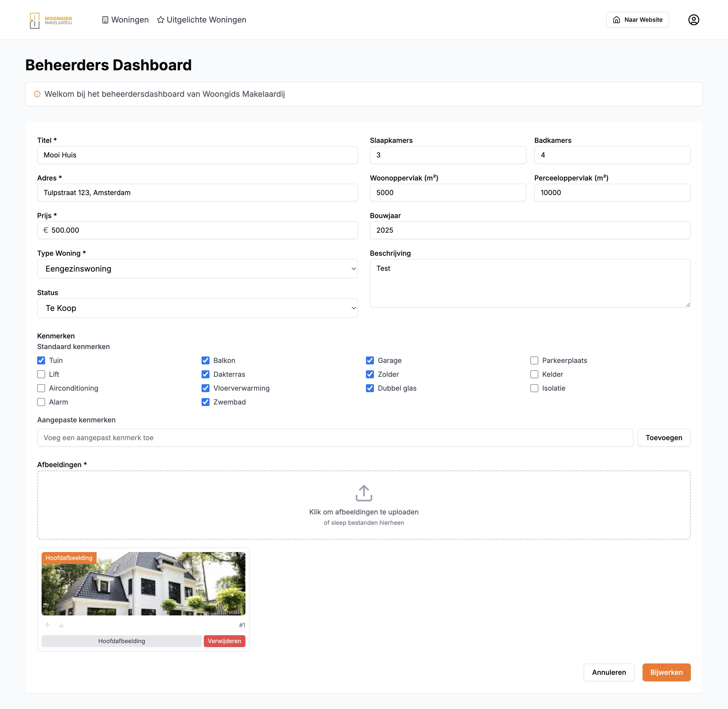The image size is (728, 709).
Task: Click the Badkamers field
Action: (612, 155)
